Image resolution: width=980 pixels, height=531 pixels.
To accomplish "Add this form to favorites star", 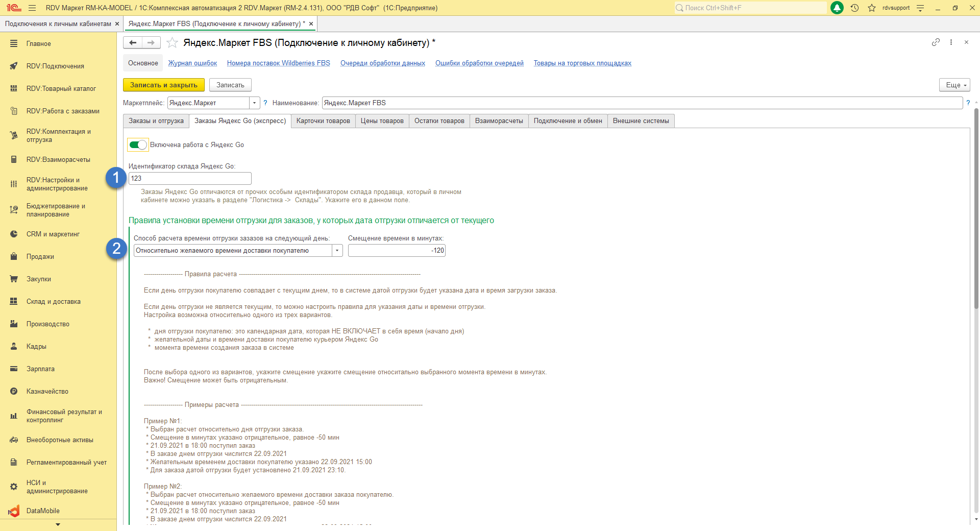I will coord(173,43).
